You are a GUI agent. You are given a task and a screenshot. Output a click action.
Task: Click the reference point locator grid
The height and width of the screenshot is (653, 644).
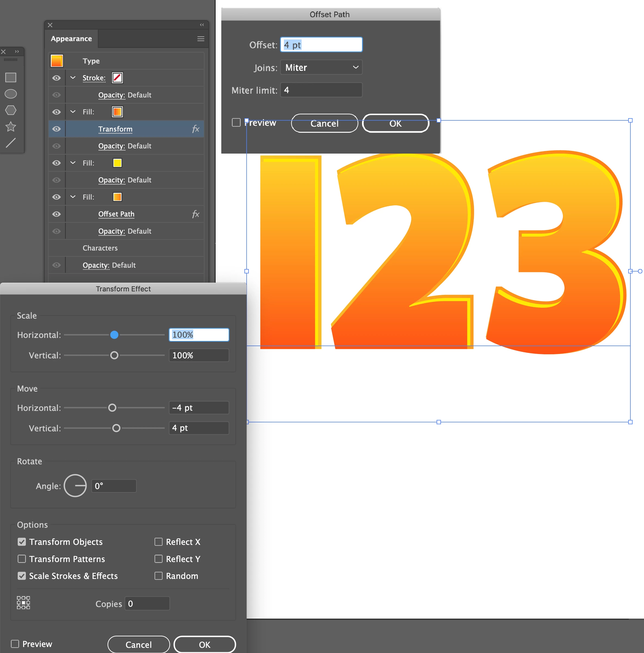click(23, 603)
